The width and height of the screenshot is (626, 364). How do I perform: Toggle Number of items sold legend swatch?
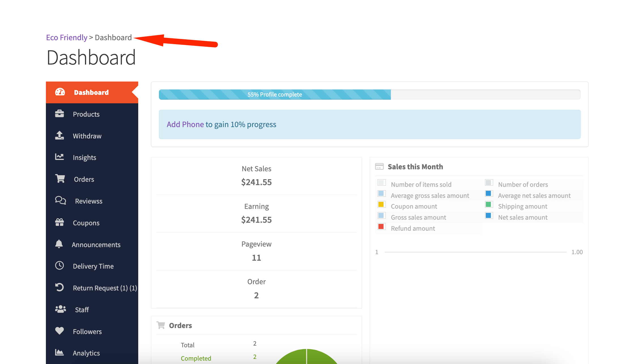382,183
